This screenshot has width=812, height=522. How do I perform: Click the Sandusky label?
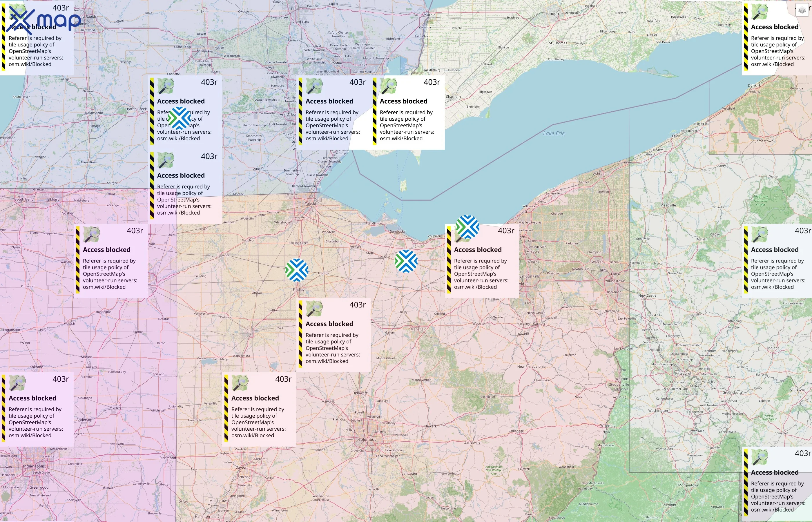398,231
